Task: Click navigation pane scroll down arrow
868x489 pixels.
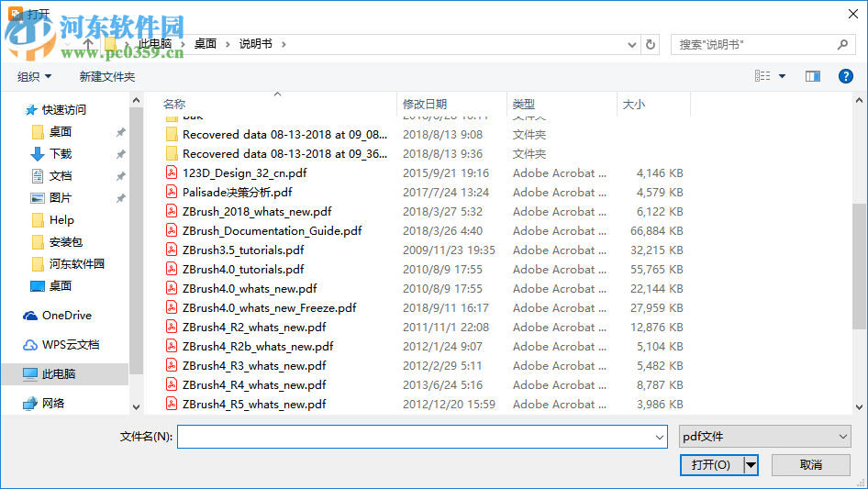Action: (136, 407)
